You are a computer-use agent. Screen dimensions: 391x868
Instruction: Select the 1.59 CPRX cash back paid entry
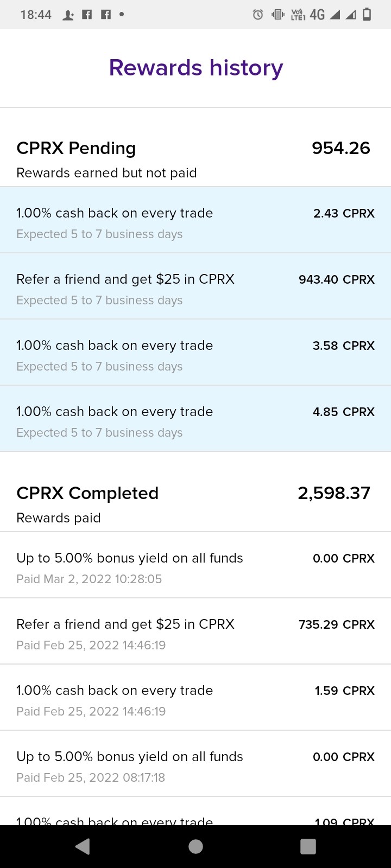pos(195,698)
